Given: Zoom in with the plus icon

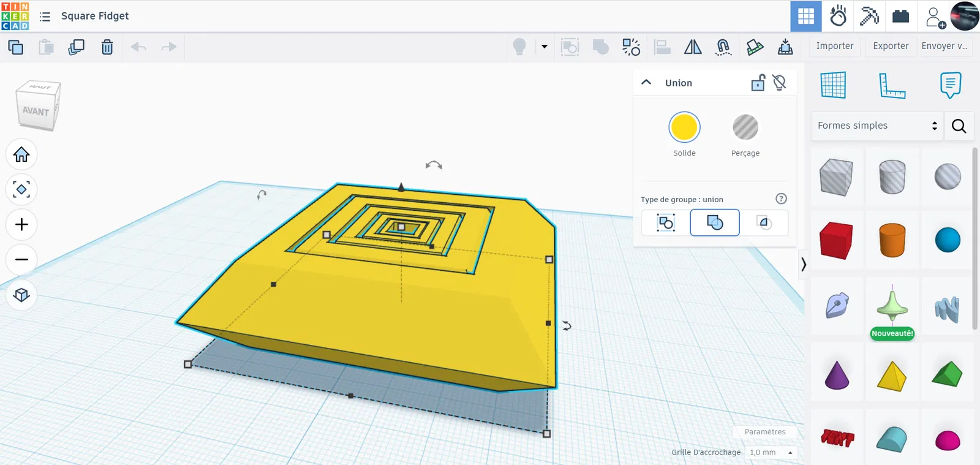Looking at the screenshot, I should point(21,225).
